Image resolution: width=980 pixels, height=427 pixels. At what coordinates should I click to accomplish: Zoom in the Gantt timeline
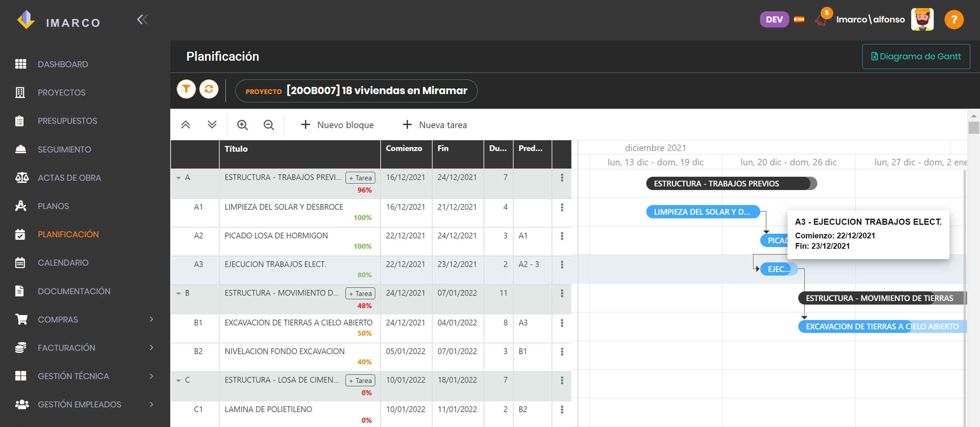pos(243,125)
